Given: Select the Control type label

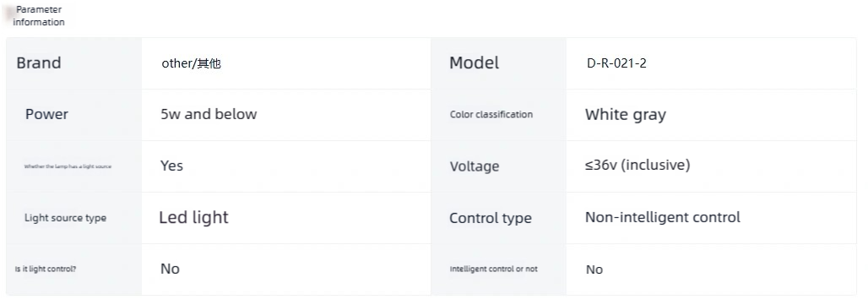Looking at the screenshot, I should coord(491,219).
